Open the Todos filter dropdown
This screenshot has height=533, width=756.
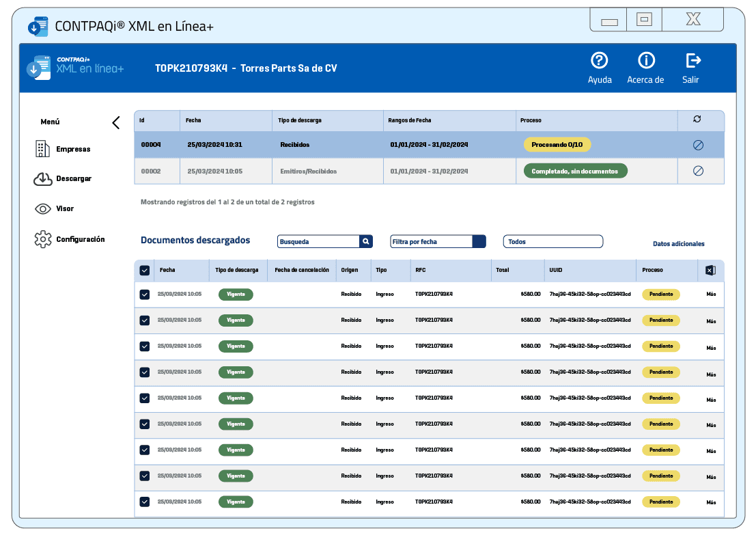tap(552, 241)
